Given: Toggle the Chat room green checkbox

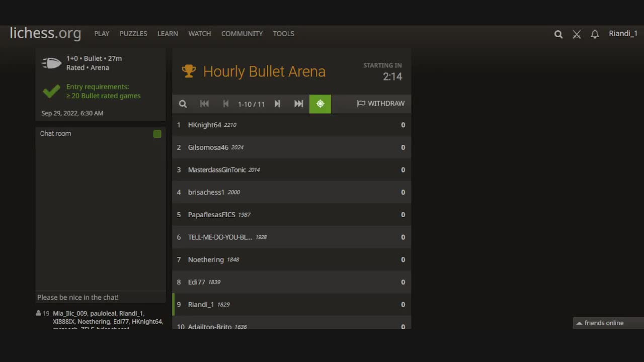Looking at the screenshot, I should click(x=157, y=134).
